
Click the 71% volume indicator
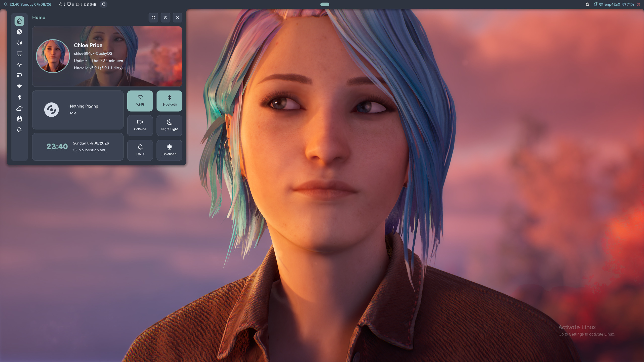click(x=628, y=4)
